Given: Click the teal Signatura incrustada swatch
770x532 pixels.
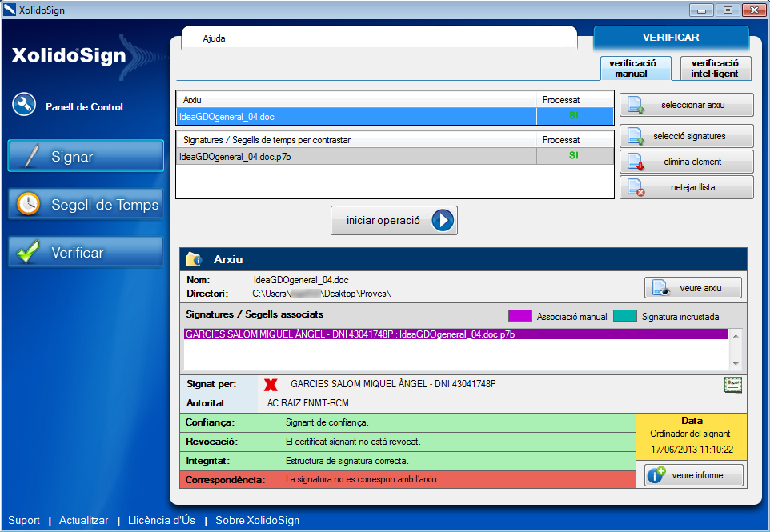Looking at the screenshot, I should [x=625, y=315].
